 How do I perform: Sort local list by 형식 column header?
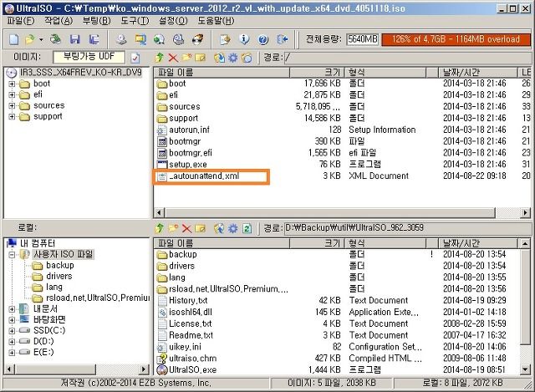[x=385, y=243]
